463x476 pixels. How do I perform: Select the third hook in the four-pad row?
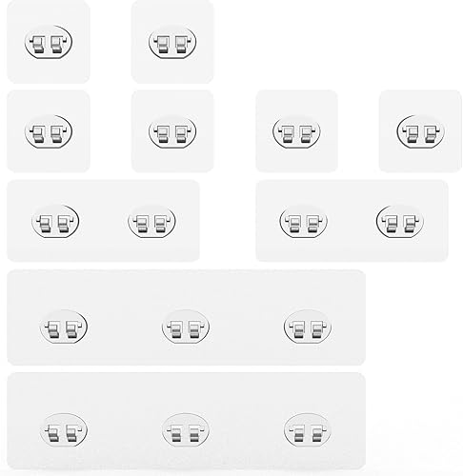point(296,131)
